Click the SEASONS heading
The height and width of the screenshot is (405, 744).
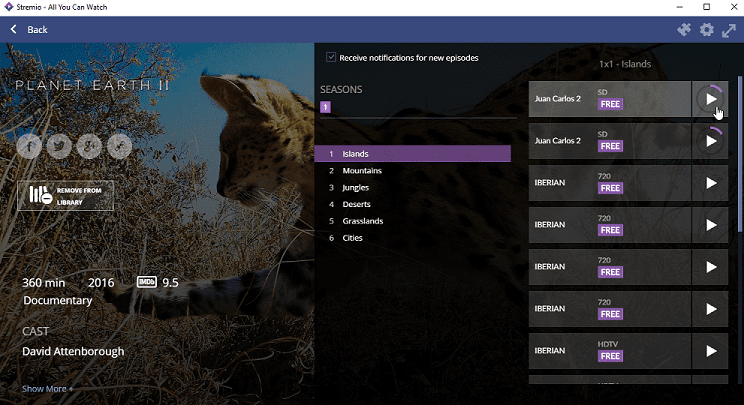pyautogui.click(x=341, y=89)
